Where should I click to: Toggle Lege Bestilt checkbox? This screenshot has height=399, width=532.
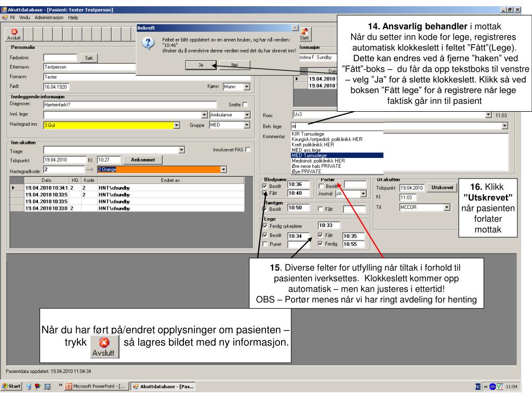(265, 235)
